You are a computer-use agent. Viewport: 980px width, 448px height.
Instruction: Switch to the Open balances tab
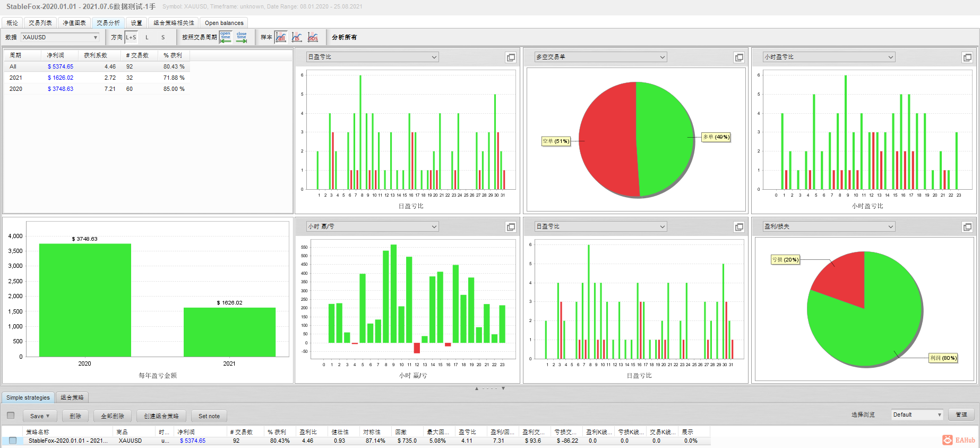tap(224, 23)
